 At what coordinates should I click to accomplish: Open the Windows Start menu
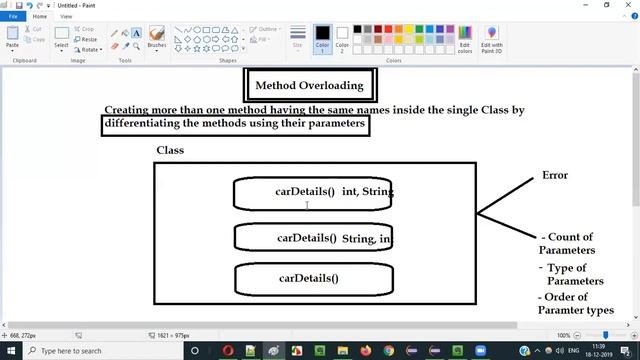point(11,351)
